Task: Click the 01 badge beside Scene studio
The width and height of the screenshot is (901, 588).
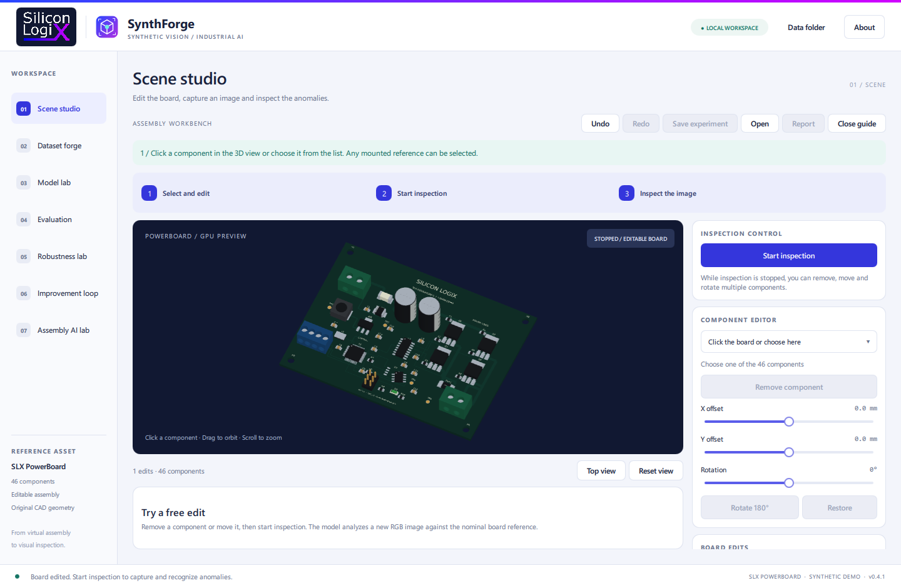Action: point(24,109)
